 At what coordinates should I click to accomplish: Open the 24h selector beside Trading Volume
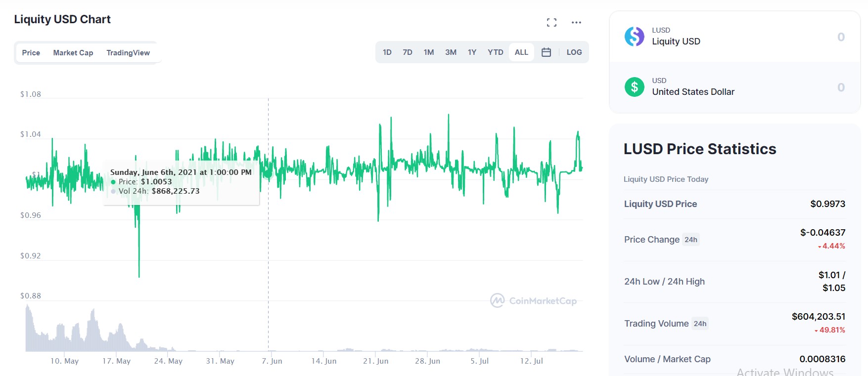pos(700,324)
